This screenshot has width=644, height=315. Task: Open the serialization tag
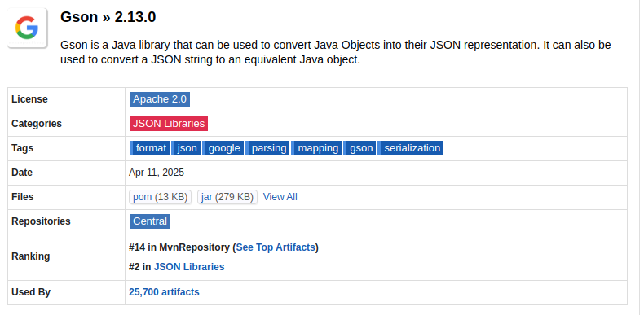411,148
